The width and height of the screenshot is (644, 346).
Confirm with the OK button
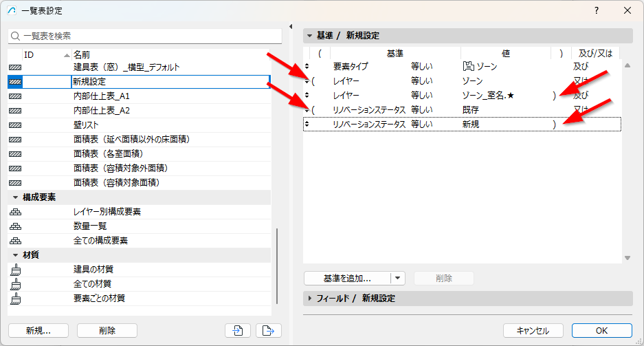pyautogui.click(x=601, y=330)
